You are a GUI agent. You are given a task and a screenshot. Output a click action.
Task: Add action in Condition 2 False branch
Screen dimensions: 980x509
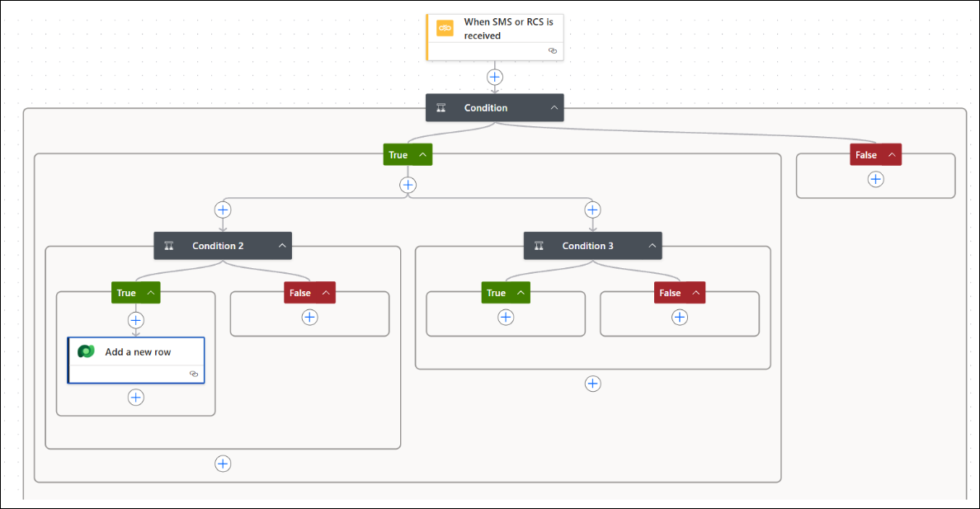309,317
